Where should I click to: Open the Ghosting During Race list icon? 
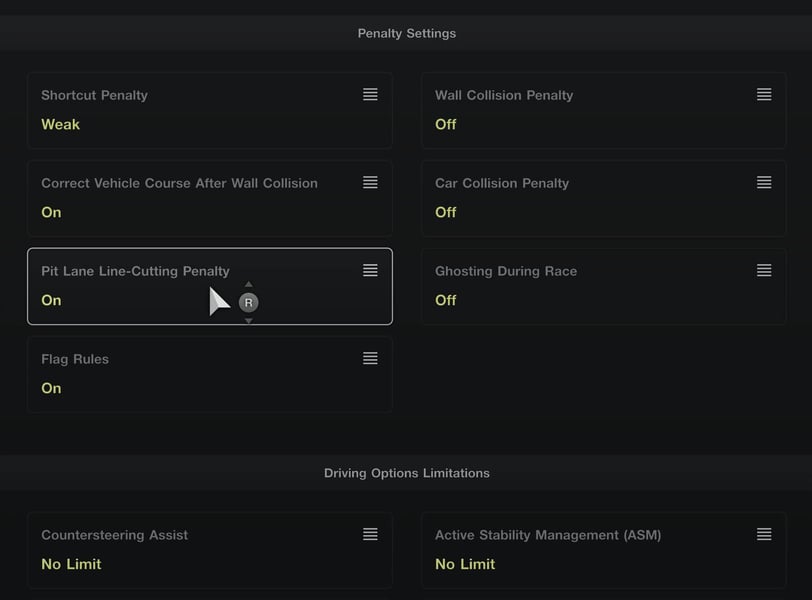[x=764, y=270]
